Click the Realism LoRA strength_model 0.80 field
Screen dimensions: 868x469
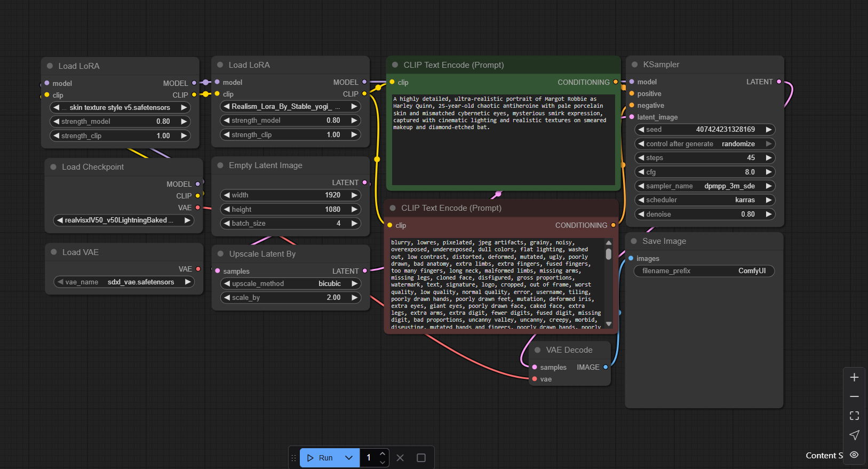point(290,120)
